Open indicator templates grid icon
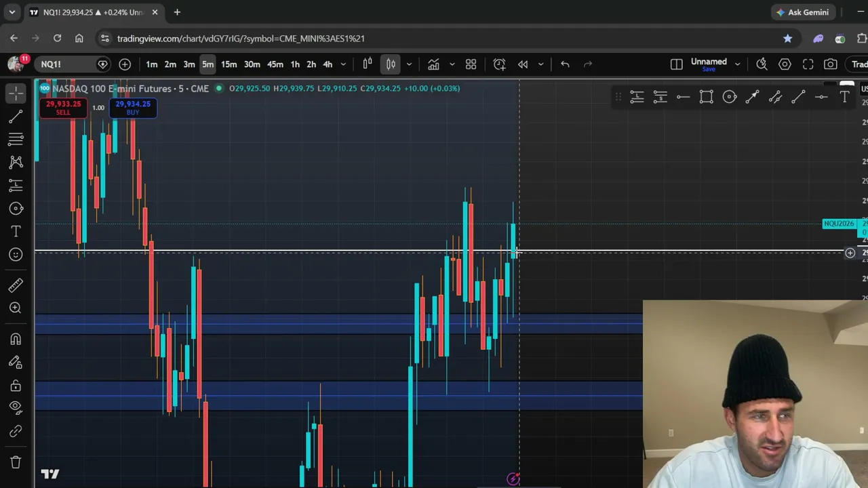The height and width of the screenshot is (488, 868). pyautogui.click(x=471, y=64)
